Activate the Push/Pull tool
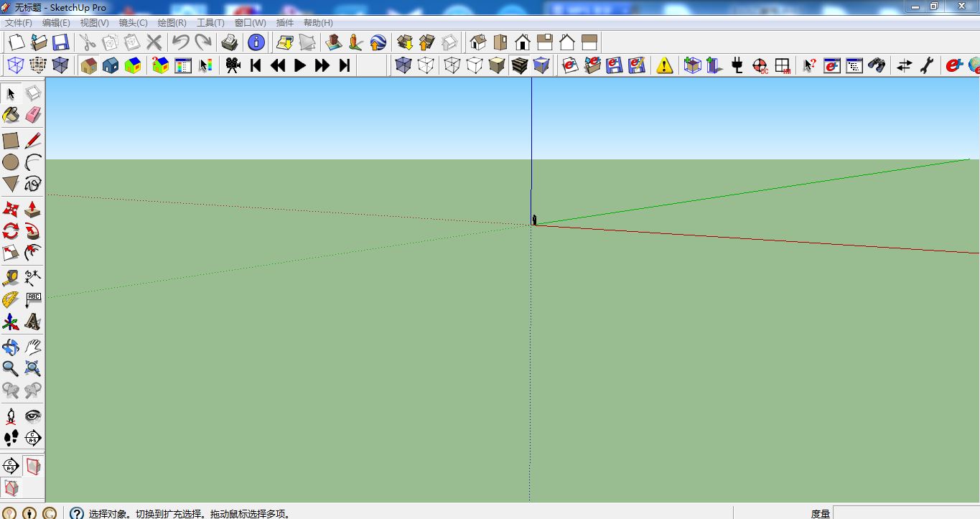The image size is (980, 519). pos(33,209)
